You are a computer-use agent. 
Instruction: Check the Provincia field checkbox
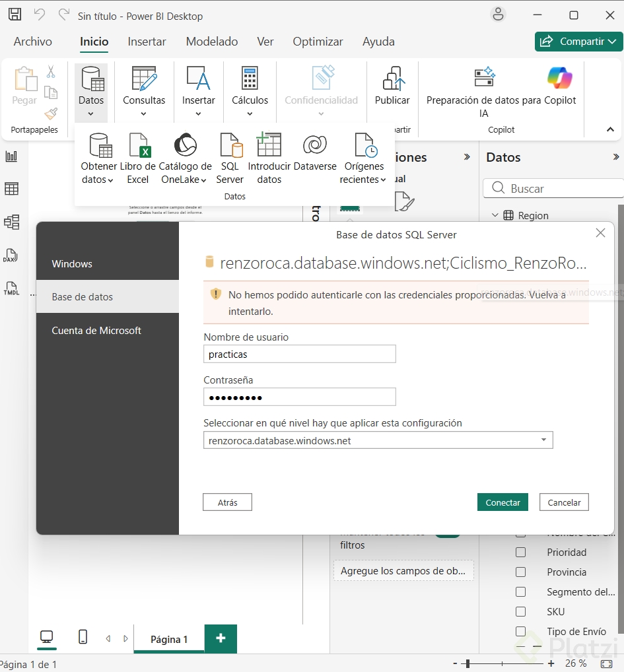(x=521, y=572)
